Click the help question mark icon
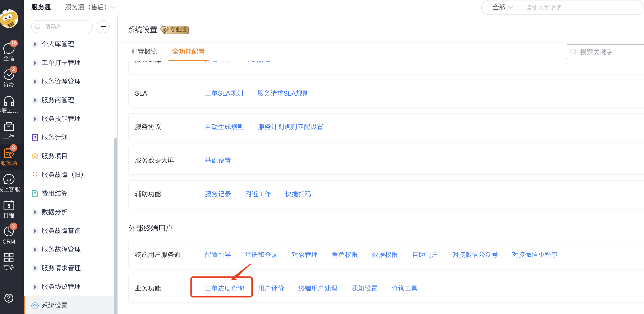644x314 pixels. coord(9,298)
